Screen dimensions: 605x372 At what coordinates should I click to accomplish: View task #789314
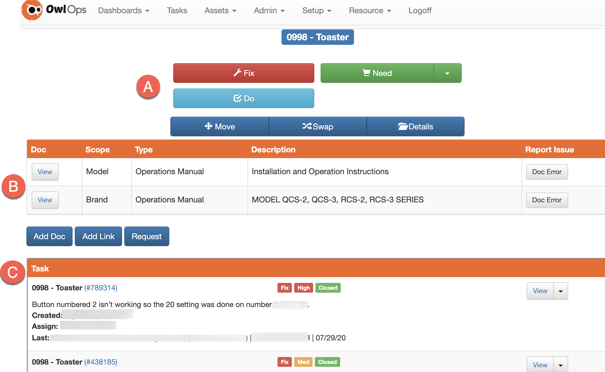540,291
